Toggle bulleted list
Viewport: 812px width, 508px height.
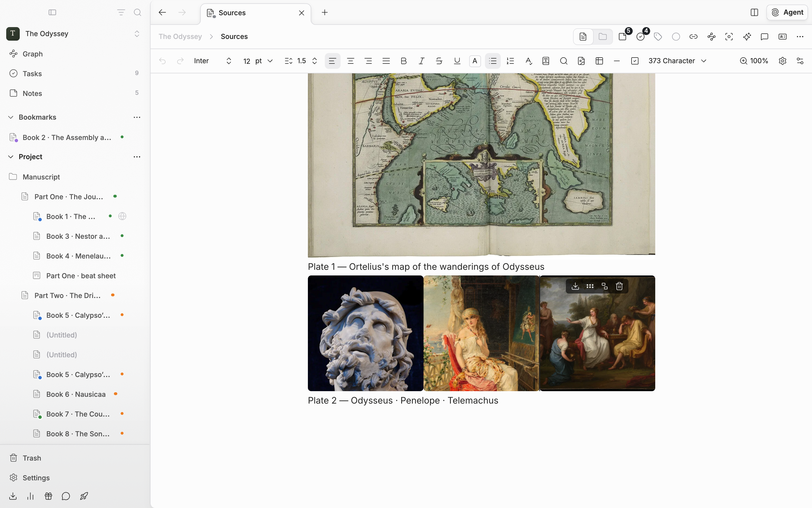493,61
